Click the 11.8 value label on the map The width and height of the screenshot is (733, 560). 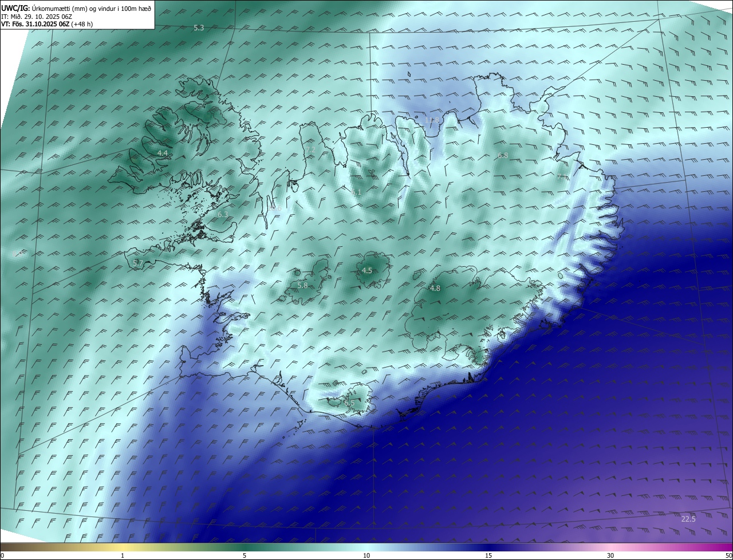point(432,120)
